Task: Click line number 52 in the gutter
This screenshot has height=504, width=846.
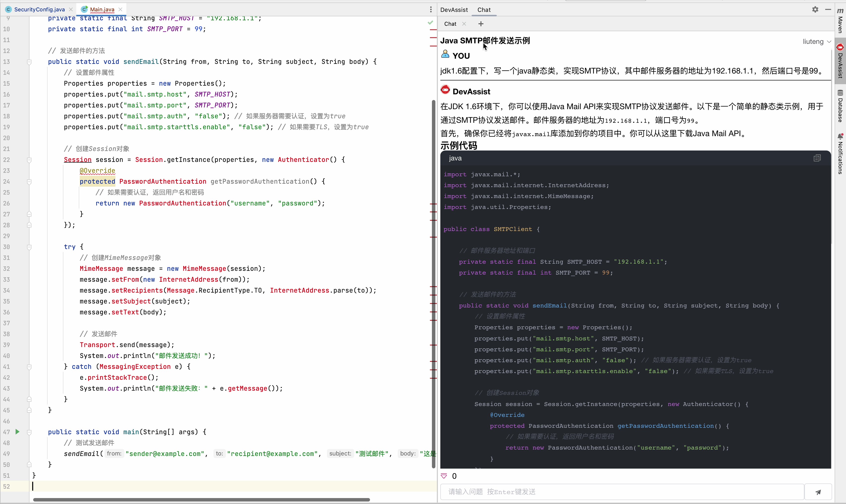Action: pyautogui.click(x=6, y=486)
